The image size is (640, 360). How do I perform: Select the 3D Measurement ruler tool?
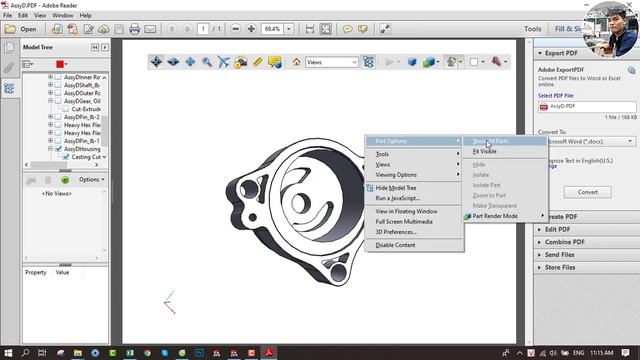tap(258, 62)
